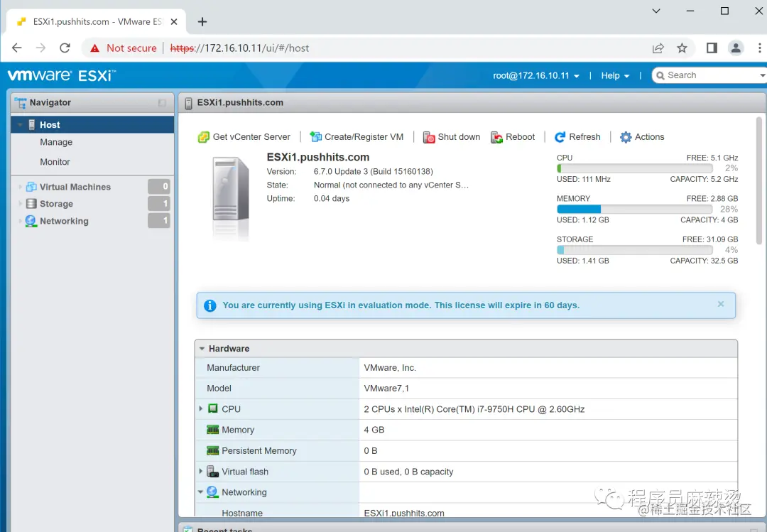This screenshot has width=767, height=532.
Task: Expand the Virtual flash row
Action: tap(200, 471)
